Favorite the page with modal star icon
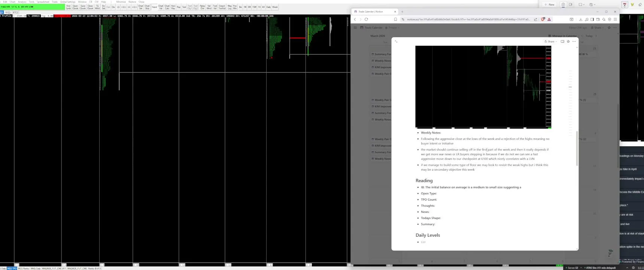This screenshot has height=270, width=644. [x=568, y=41]
